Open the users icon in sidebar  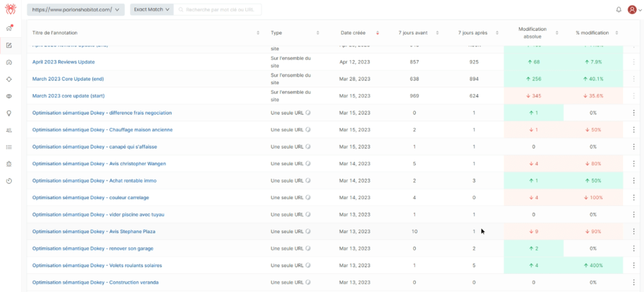(x=9, y=130)
